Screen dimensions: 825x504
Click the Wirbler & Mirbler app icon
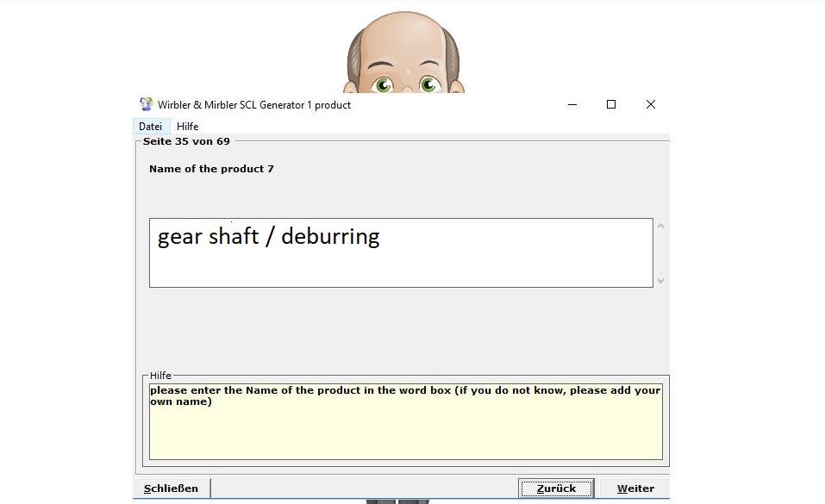[147, 104]
